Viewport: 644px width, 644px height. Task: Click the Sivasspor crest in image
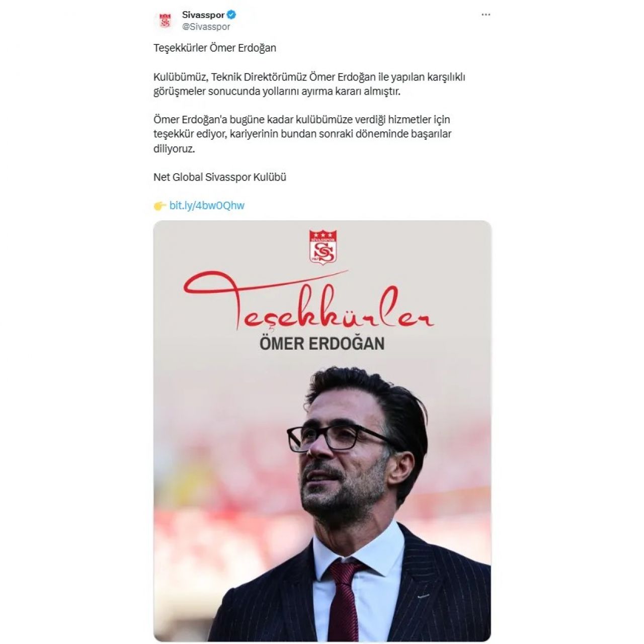[x=323, y=247]
